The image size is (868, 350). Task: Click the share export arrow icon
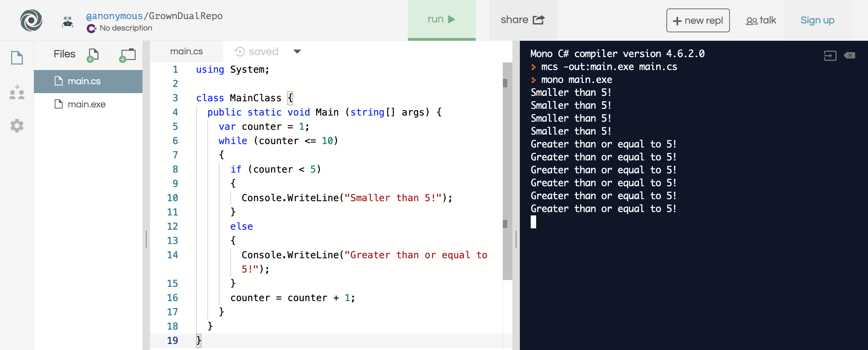click(x=539, y=20)
